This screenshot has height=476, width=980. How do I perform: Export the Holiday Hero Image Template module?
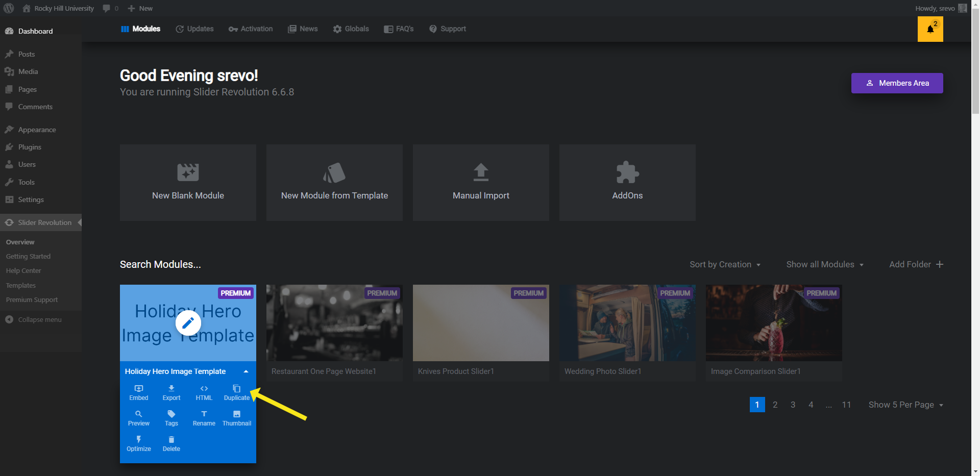171,393
